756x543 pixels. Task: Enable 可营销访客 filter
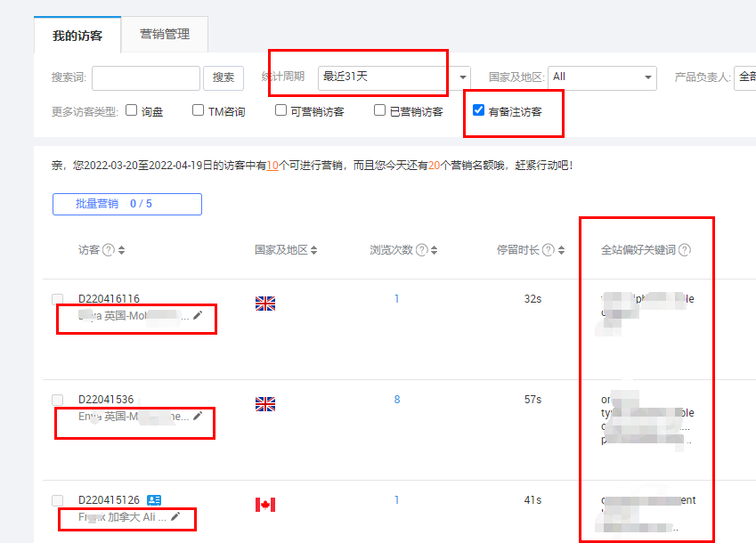[x=280, y=110]
